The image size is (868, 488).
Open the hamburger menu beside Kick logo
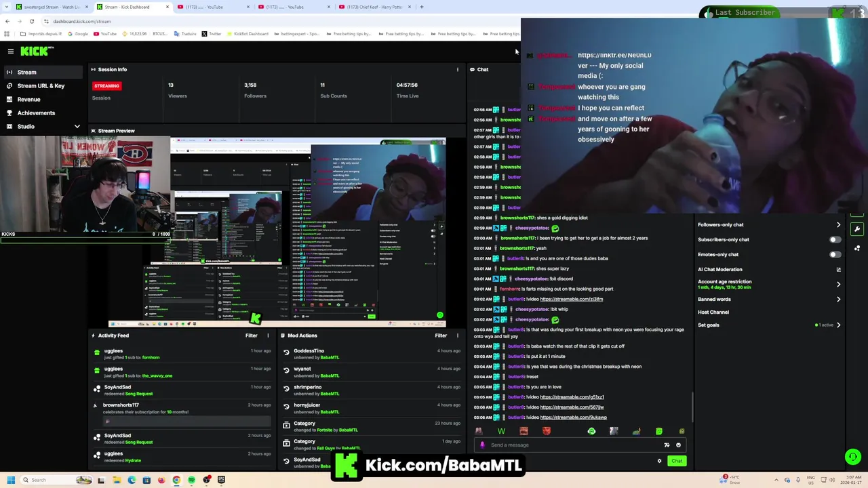pos(11,51)
